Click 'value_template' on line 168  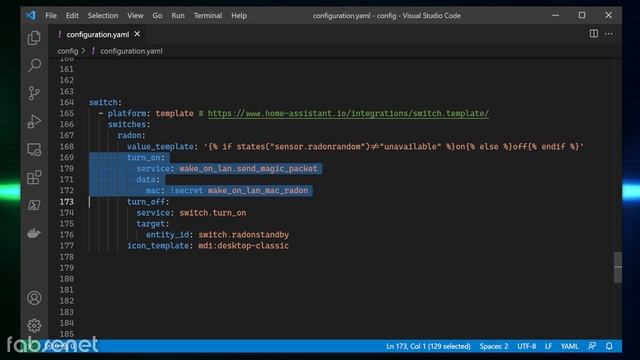(160, 147)
